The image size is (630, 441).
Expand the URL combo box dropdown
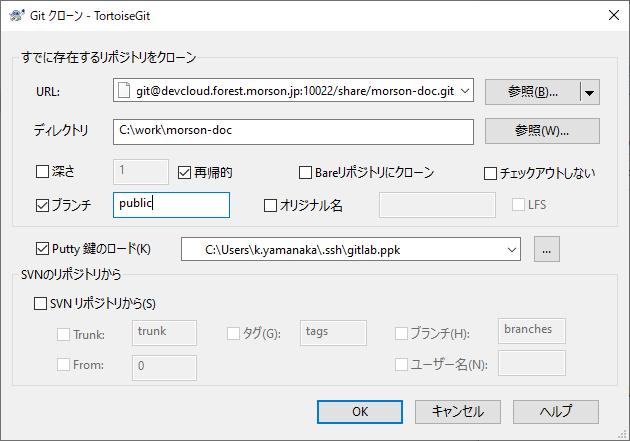pyautogui.click(x=465, y=92)
